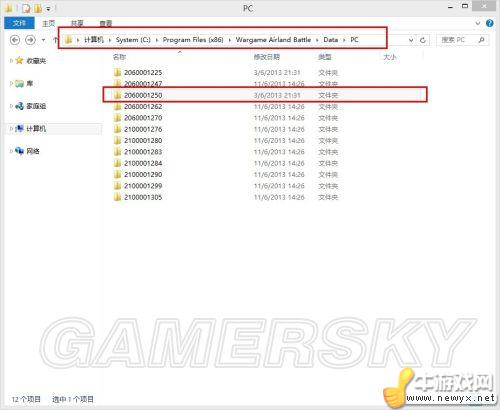500x410 pixels.
Task: Open the address bar history dropdown
Action: point(411,40)
